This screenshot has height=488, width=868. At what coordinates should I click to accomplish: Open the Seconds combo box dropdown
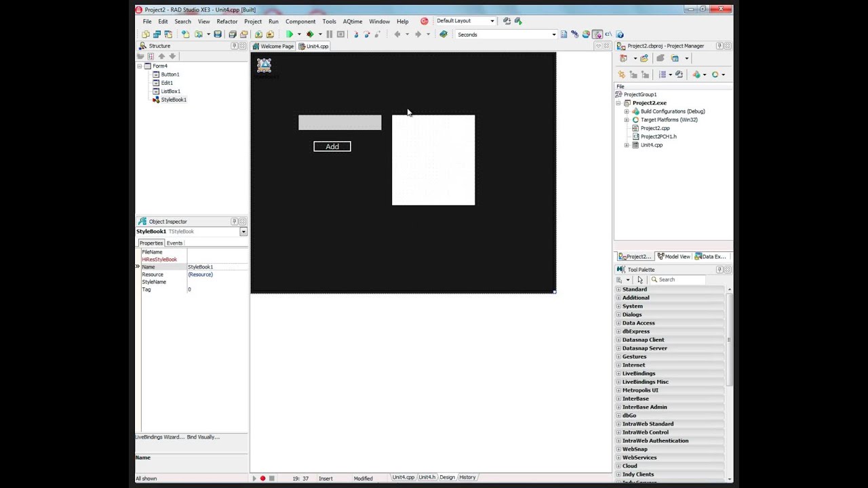pos(553,35)
